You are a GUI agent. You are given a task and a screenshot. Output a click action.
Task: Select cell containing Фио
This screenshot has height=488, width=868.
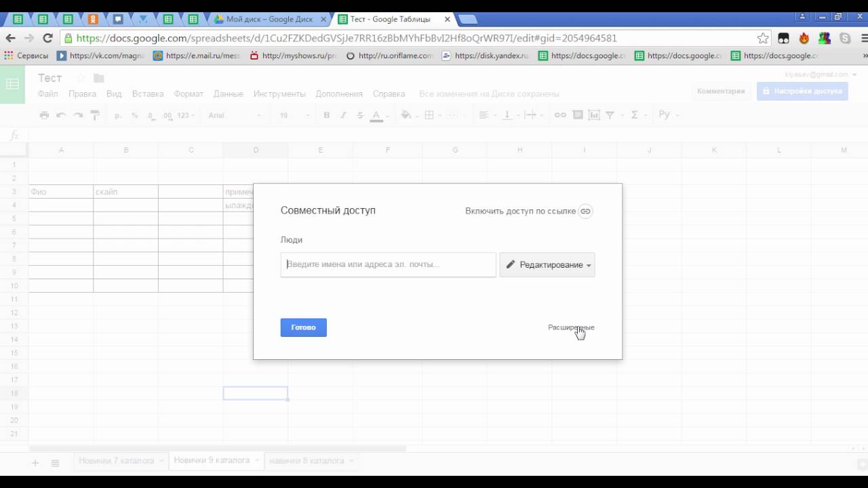click(x=61, y=192)
